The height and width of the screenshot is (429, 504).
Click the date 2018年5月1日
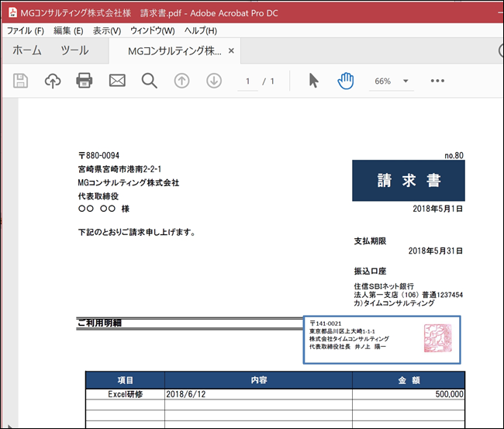pyautogui.click(x=437, y=209)
